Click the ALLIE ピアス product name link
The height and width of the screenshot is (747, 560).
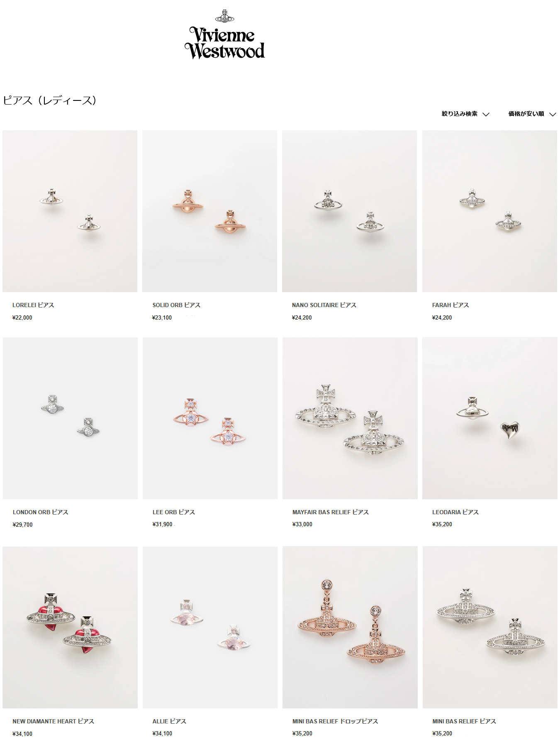(x=169, y=721)
